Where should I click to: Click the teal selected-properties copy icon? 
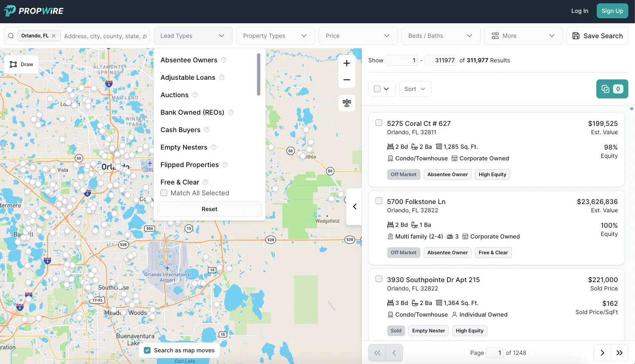(x=605, y=89)
